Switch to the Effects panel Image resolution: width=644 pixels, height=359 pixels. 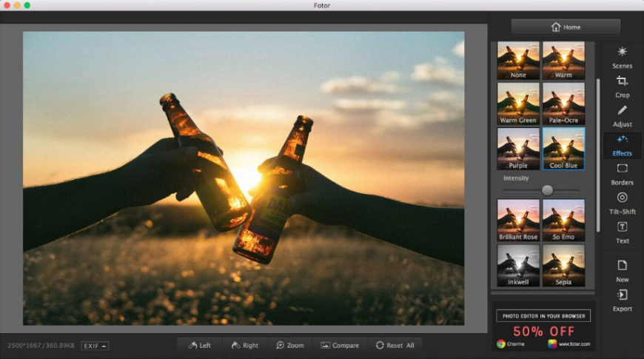[622, 144]
